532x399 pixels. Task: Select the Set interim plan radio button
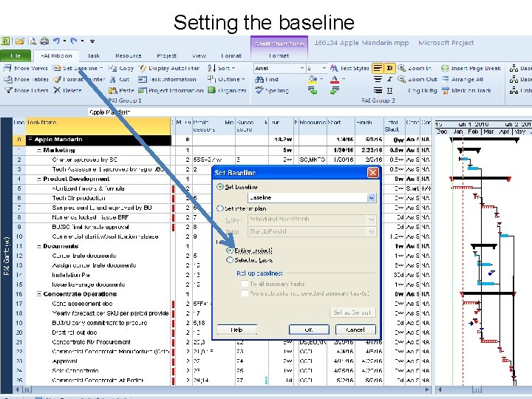point(220,208)
